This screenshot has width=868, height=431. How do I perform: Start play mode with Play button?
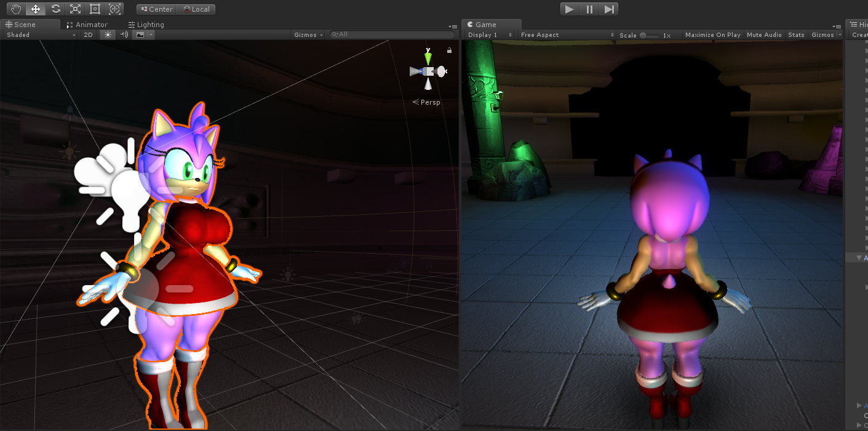tap(570, 9)
